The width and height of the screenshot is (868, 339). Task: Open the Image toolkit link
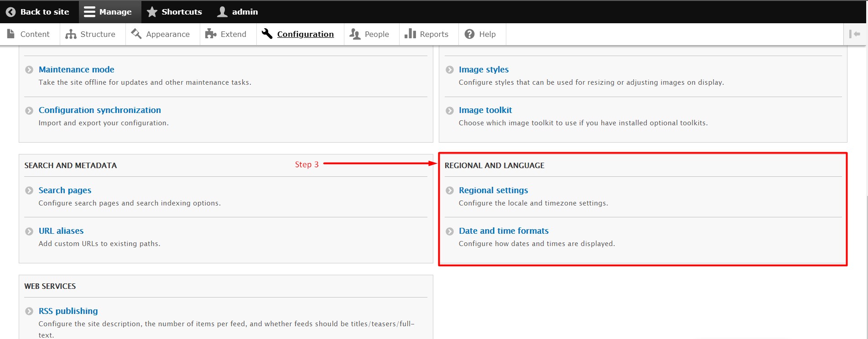coord(485,110)
